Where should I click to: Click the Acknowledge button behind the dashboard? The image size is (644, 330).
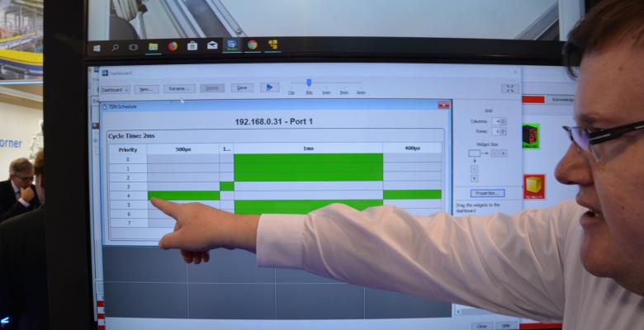561,100
